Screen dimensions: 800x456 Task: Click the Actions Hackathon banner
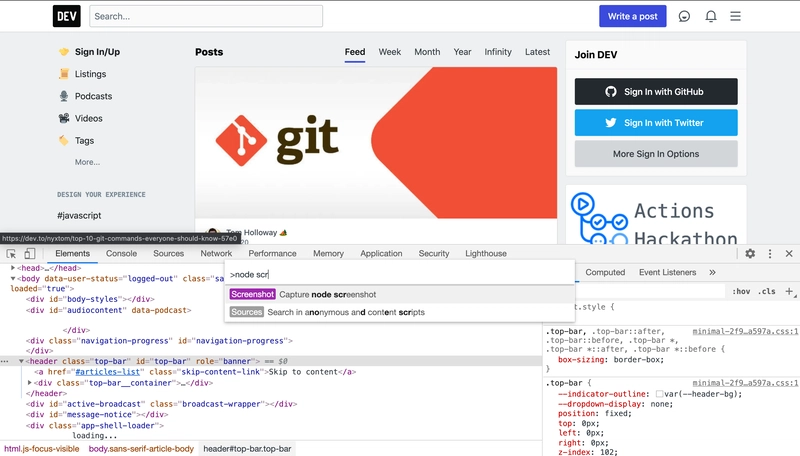tap(656, 215)
